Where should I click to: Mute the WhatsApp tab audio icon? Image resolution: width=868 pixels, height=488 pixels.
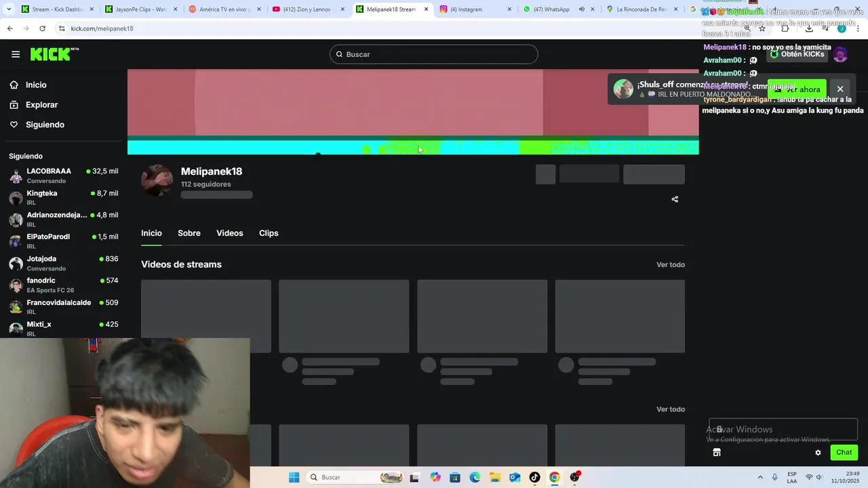tap(582, 9)
